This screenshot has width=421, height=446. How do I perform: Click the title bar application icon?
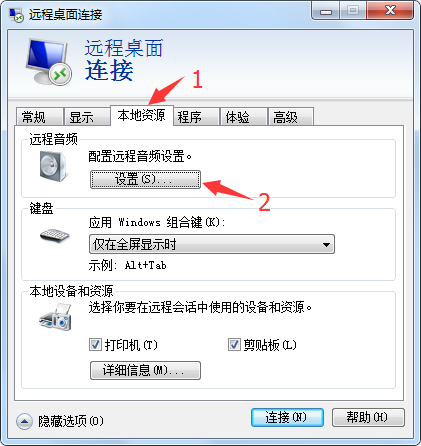(x=16, y=15)
